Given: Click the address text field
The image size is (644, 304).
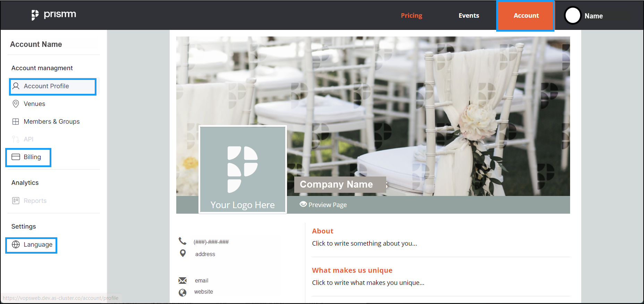Looking at the screenshot, I should (x=205, y=254).
